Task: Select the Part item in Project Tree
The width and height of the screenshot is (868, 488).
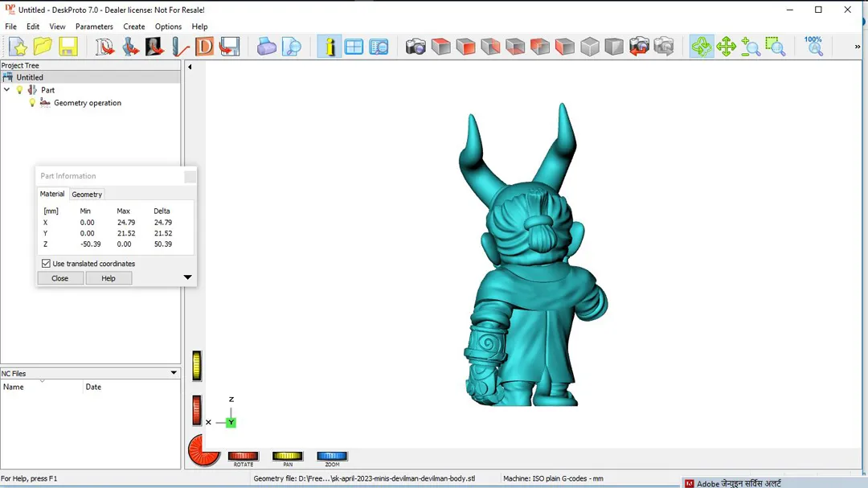Action: tap(47, 90)
